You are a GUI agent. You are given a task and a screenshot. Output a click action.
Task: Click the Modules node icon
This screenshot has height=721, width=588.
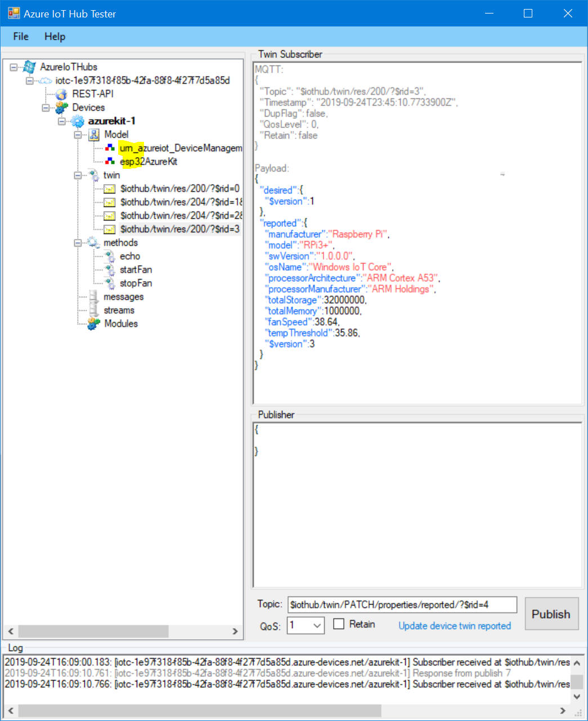[93, 324]
